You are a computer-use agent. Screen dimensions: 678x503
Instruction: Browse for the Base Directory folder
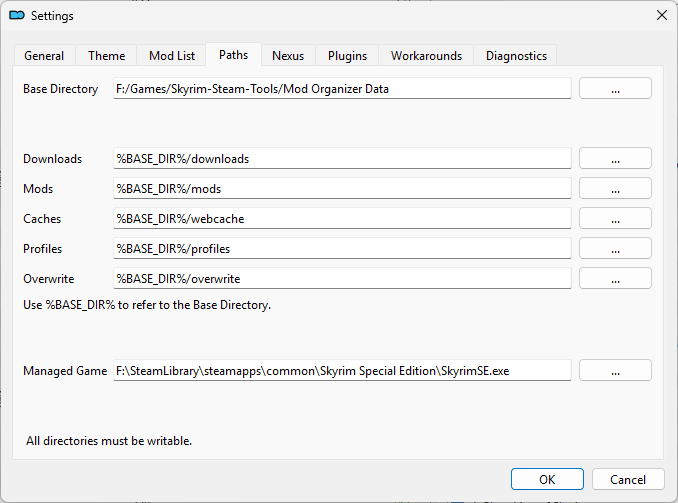click(x=615, y=89)
